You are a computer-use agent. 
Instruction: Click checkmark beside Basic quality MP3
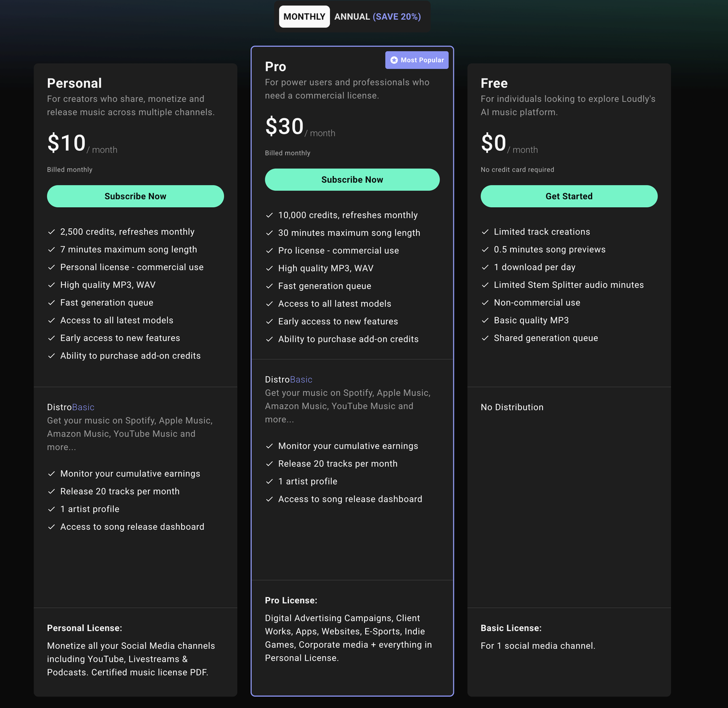pos(485,320)
